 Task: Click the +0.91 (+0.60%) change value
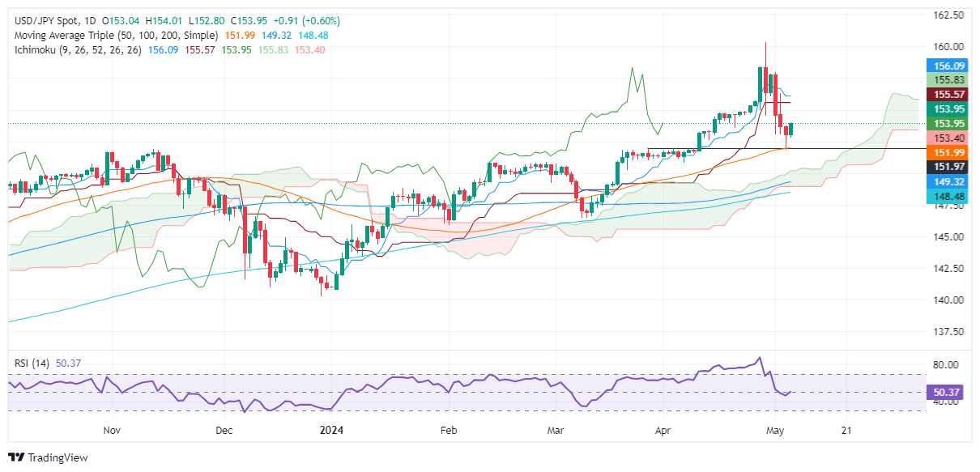click(312, 20)
